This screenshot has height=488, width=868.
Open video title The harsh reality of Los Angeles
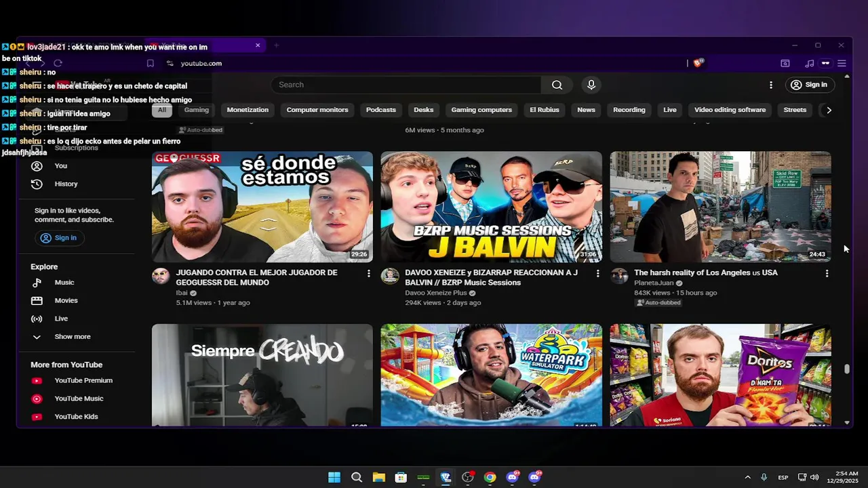click(706, 272)
